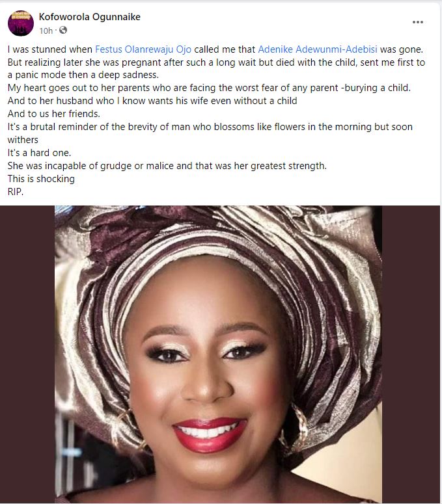Click the 'She was incapable of grudge' sentence

167,166
